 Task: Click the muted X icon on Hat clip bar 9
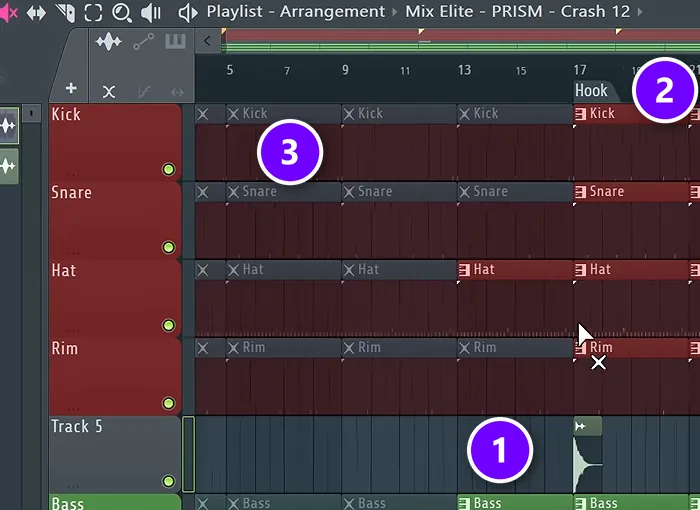coord(349,270)
